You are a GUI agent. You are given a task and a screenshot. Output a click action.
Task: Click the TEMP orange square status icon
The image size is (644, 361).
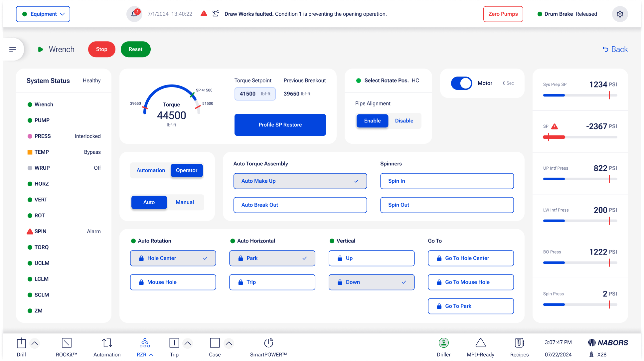click(30, 152)
